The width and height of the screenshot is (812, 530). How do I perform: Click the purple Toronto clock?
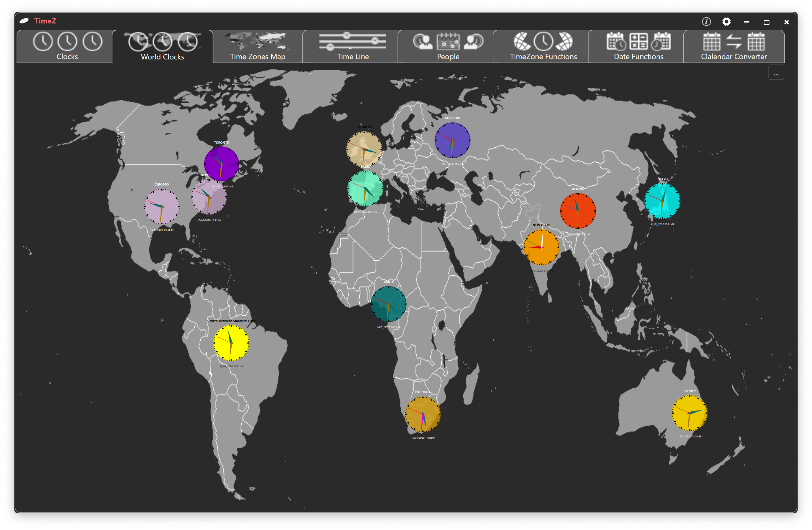pyautogui.click(x=221, y=164)
